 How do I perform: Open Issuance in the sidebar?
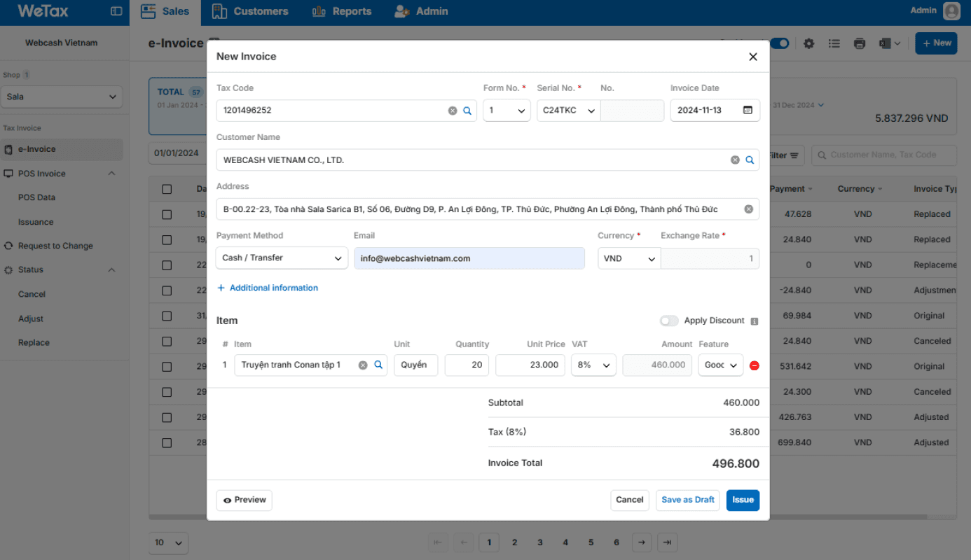[36, 222]
